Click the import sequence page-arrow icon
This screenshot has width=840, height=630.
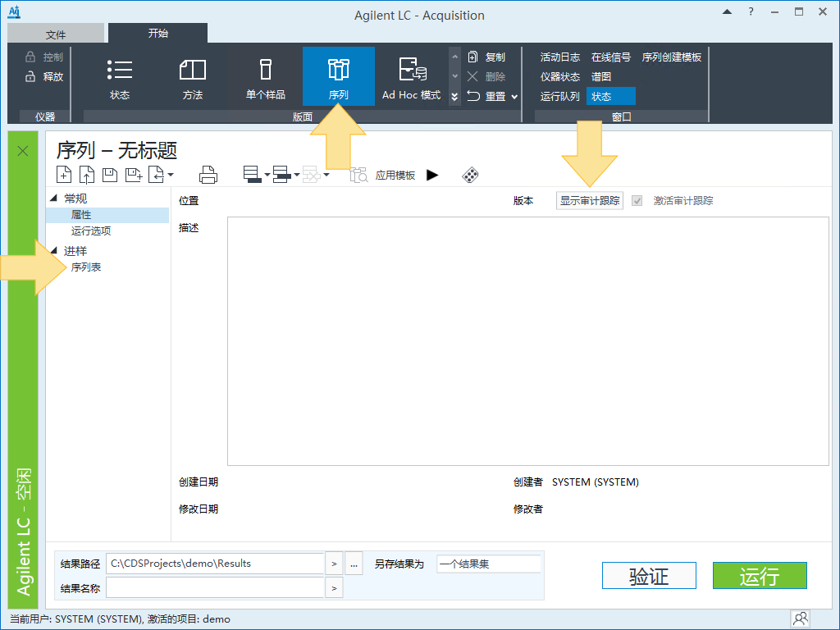pos(156,175)
